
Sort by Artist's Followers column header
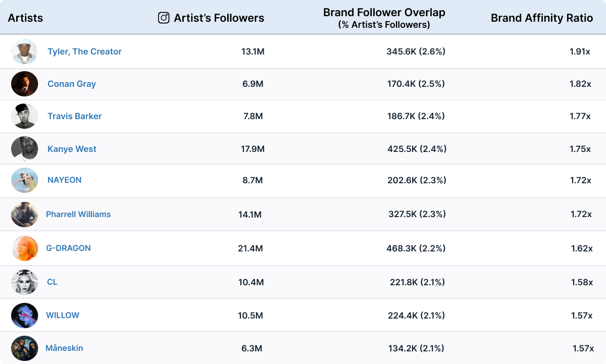[219, 18]
